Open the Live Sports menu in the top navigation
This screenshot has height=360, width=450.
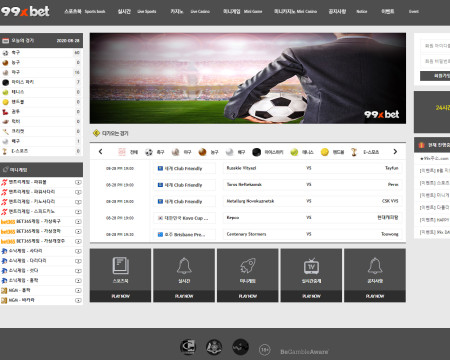point(137,12)
